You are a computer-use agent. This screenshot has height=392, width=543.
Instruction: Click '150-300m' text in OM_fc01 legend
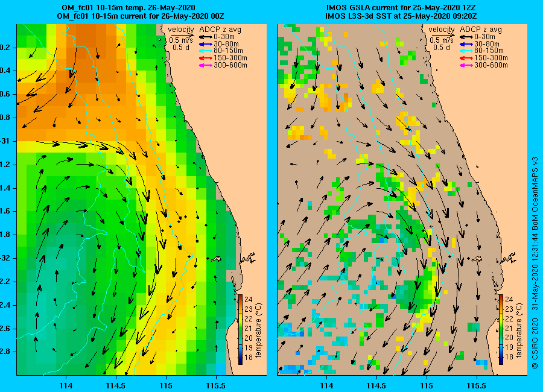[230, 58]
